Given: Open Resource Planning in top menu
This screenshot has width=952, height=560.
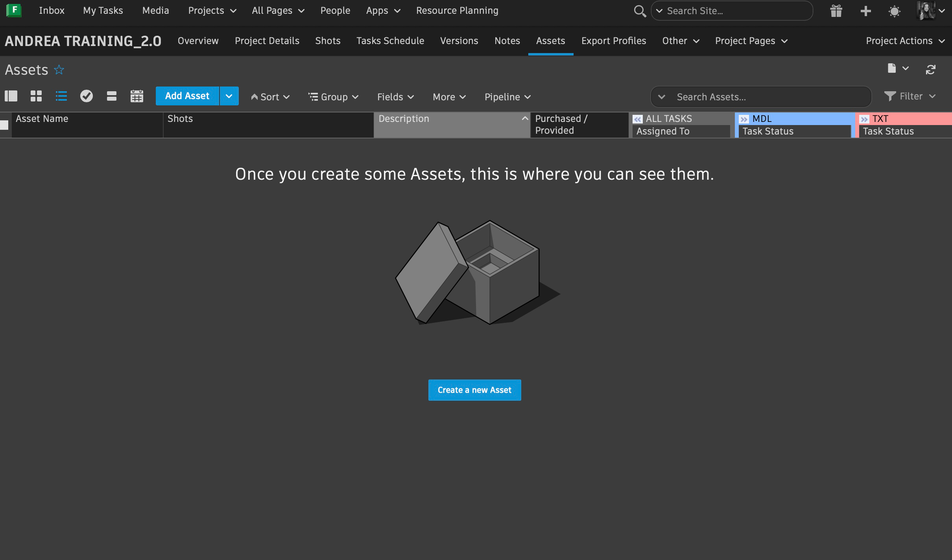Looking at the screenshot, I should tap(457, 11).
